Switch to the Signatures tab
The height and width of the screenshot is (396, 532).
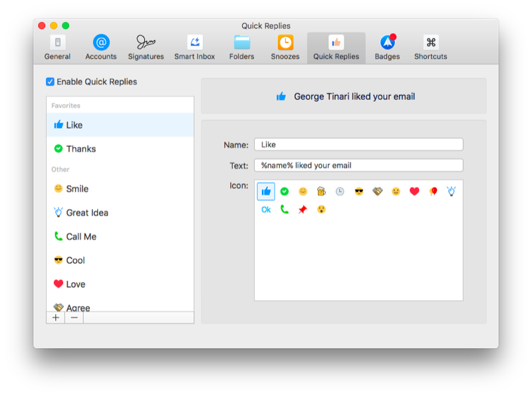pyautogui.click(x=146, y=48)
